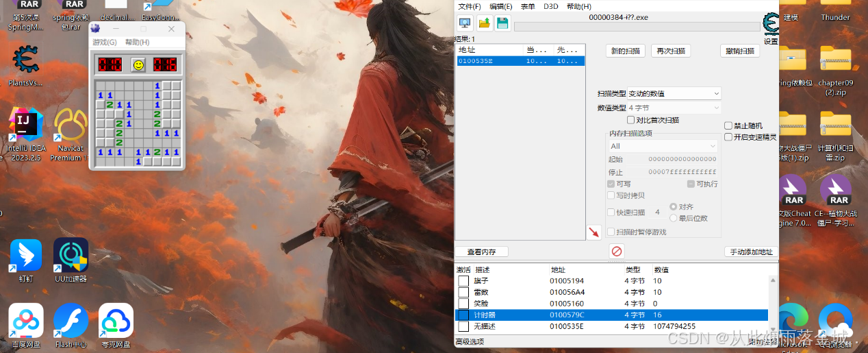This screenshot has height=353, width=868.
Task: Click 撤销扫描 button
Action: click(x=739, y=51)
